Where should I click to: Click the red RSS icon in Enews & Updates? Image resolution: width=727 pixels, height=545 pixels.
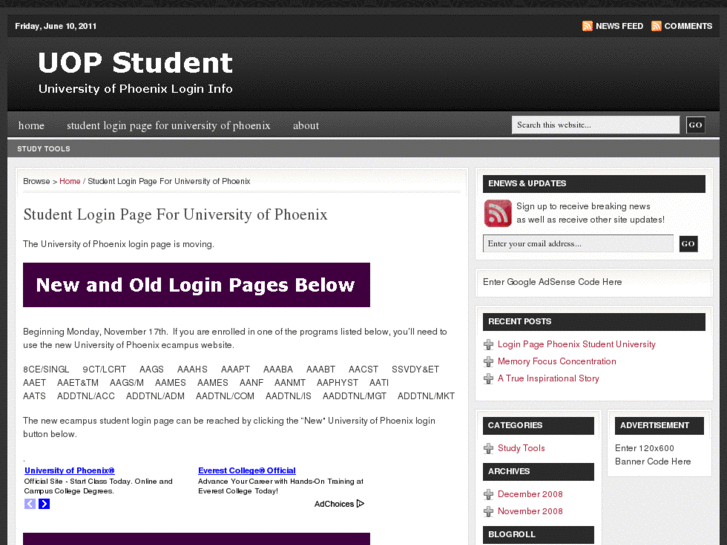point(497,213)
